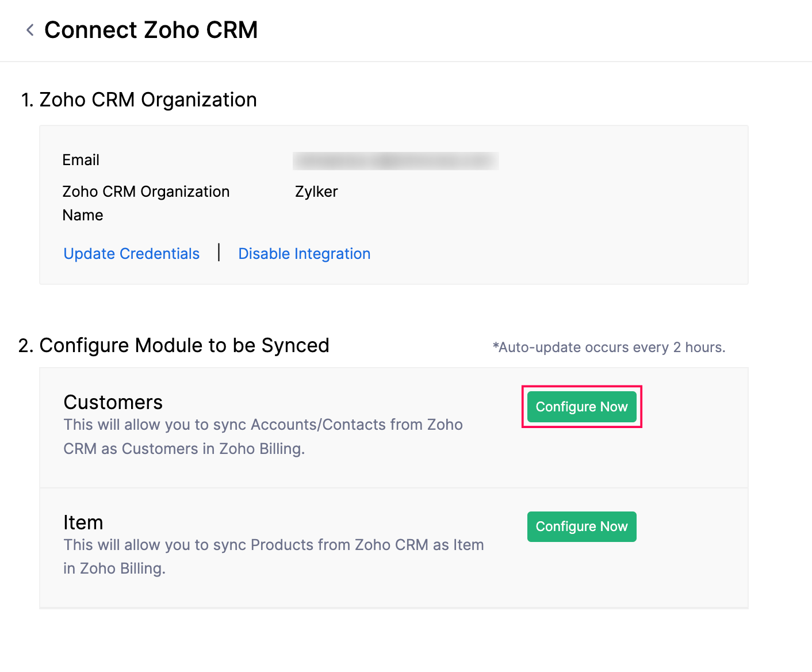This screenshot has height=672, width=812.
Task: Click Configure Now for Item module
Action: (x=581, y=526)
